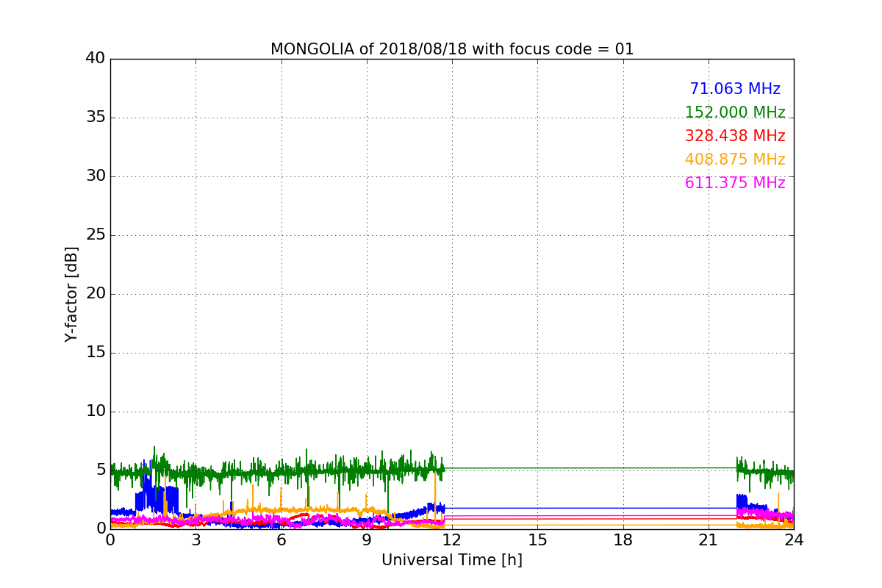Select the 328.438 MHz legend label
Screen dimensions: 882x588
pos(735,136)
